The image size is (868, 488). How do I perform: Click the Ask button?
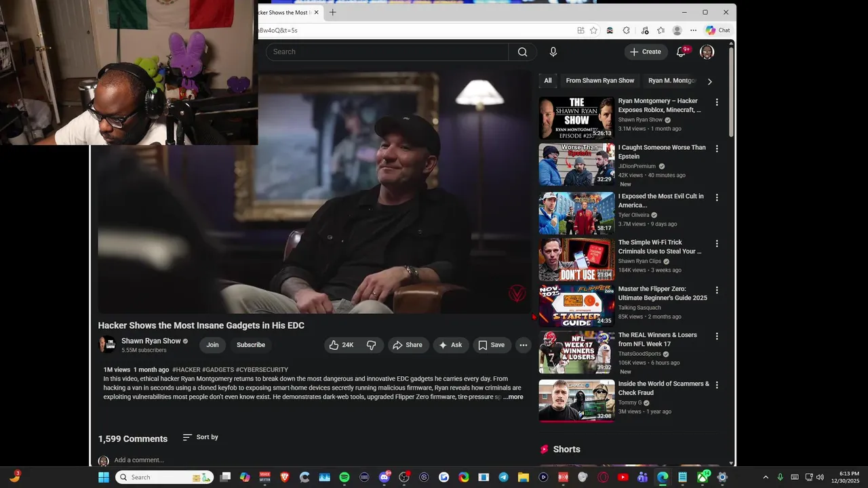pos(450,345)
